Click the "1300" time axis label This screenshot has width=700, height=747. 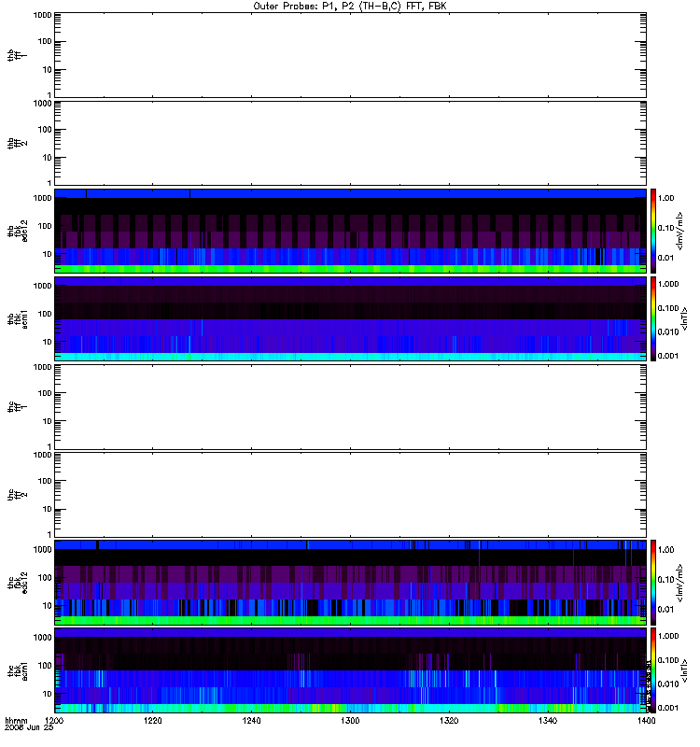click(x=350, y=721)
